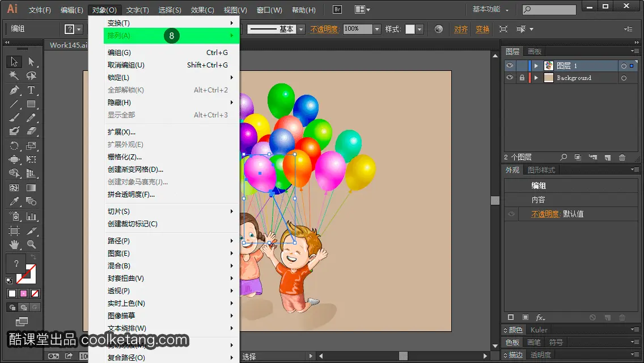The width and height of the screenshot is (644, 363).
Task: Select the Column Graph tool
Action: click(x=31, y=216)
